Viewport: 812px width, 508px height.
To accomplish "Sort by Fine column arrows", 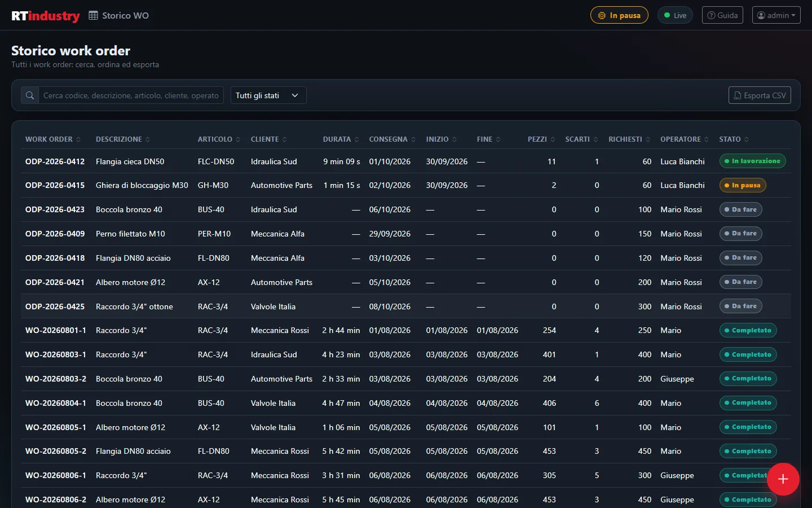I will (x=498, y=139).
